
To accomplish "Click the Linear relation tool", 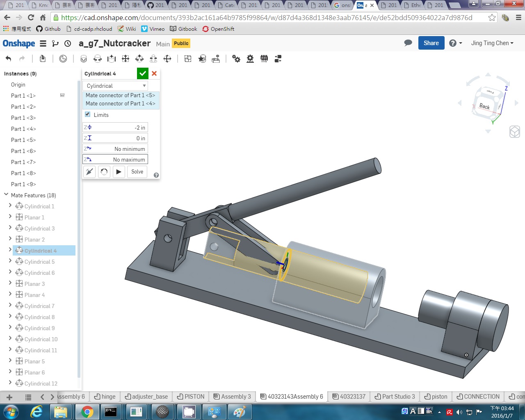I will click(278, 59).
